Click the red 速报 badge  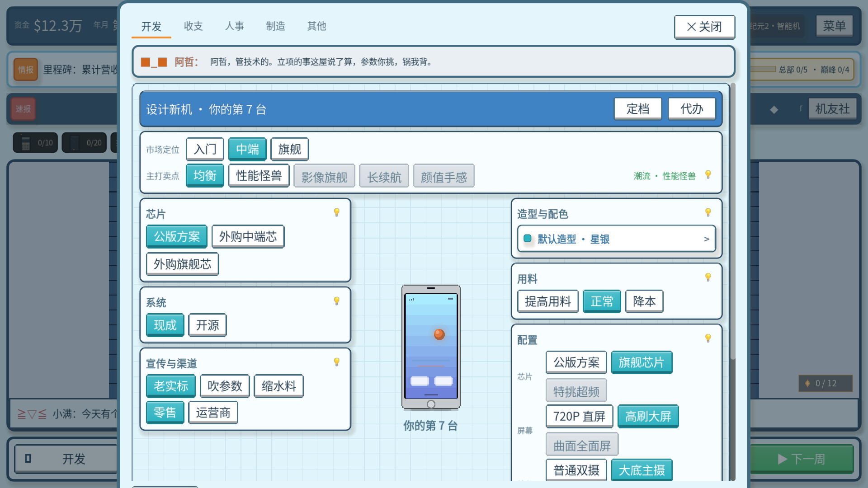coord(23,109)
